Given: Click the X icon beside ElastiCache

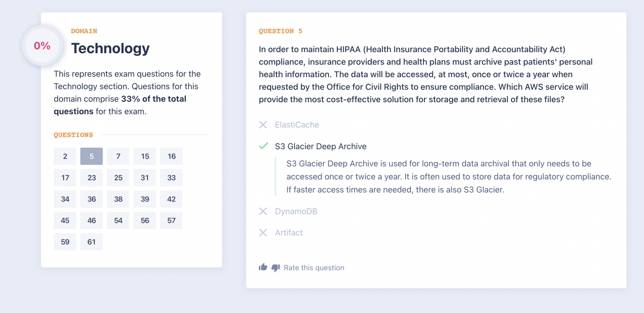Looking at the screenshot, I should [263, 125].
